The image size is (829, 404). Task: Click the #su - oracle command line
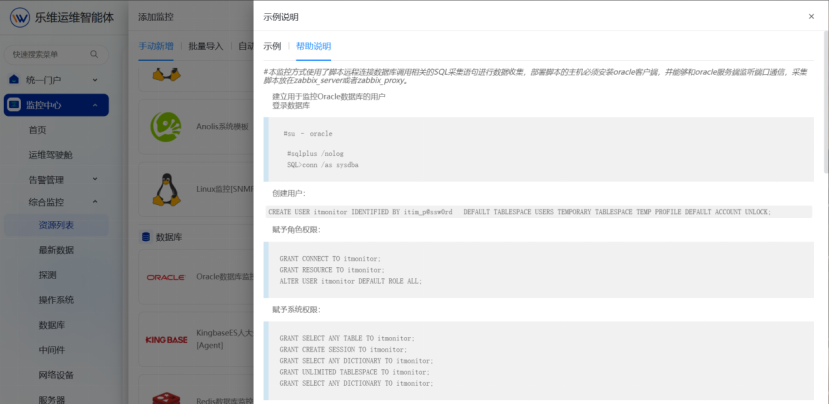[308, 134]
